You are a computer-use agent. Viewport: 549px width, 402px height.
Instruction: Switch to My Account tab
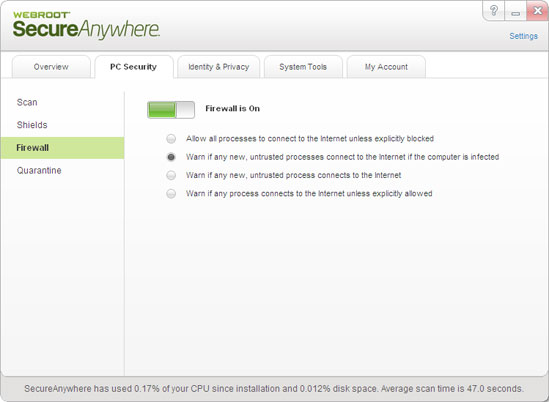pyautogui.click(x=386, y=67)
